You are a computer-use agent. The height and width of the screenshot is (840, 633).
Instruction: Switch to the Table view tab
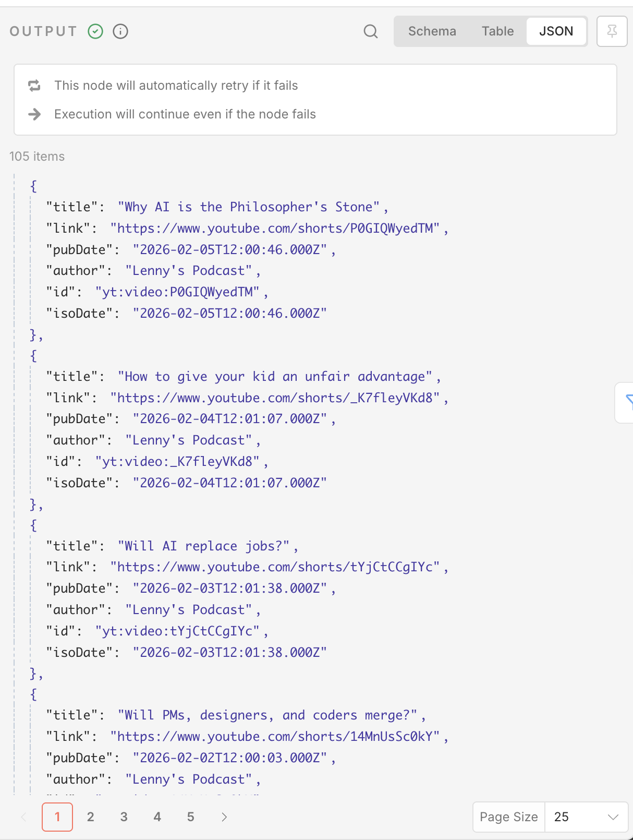[x=498, y=31]
